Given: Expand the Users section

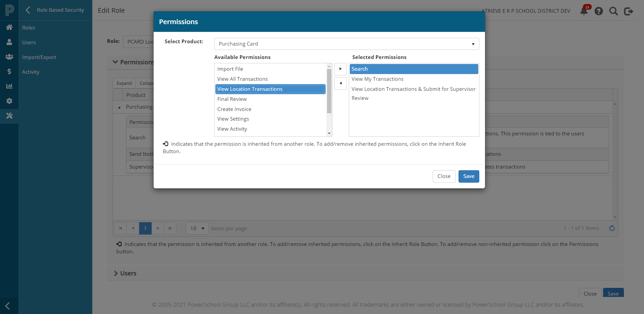Looking at the screenshot, I should coord(116,273).
